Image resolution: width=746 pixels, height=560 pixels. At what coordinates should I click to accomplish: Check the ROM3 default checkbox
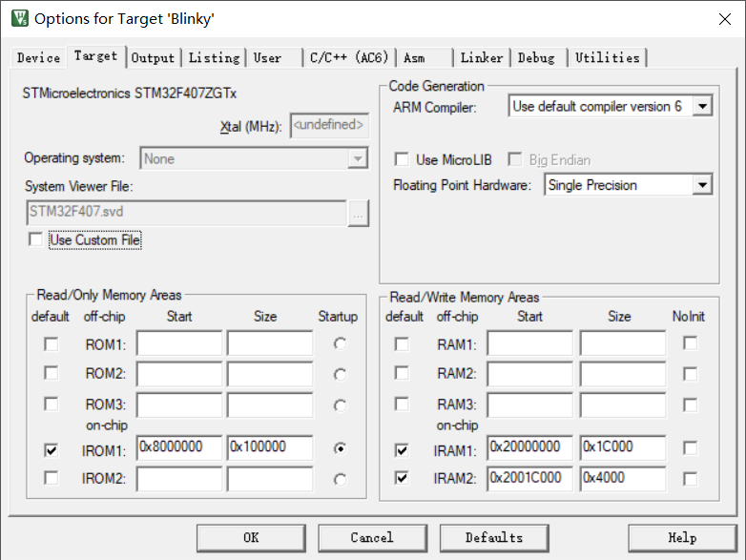coord(51,404)
